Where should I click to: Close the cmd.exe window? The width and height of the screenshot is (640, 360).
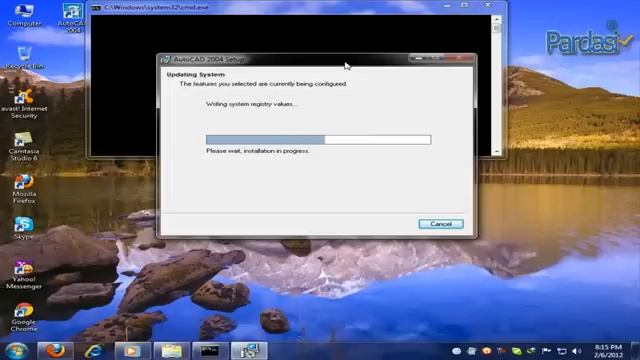point(488,5)
